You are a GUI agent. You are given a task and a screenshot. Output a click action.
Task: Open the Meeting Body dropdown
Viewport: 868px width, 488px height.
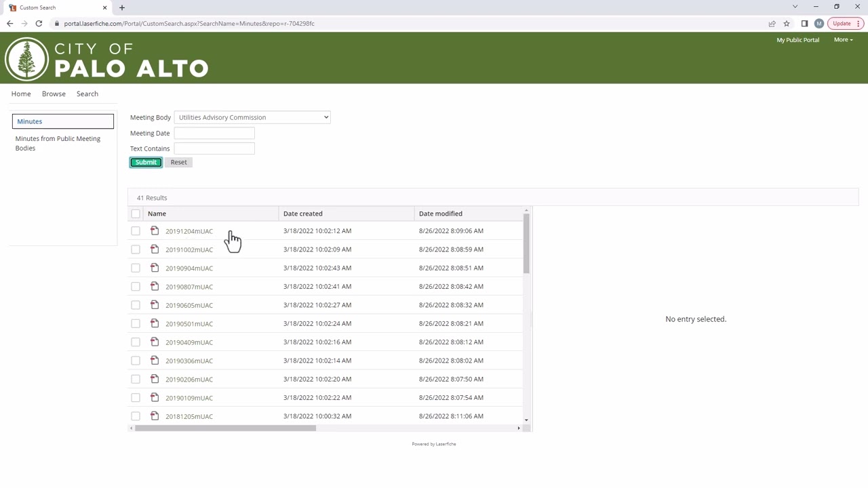252,117
